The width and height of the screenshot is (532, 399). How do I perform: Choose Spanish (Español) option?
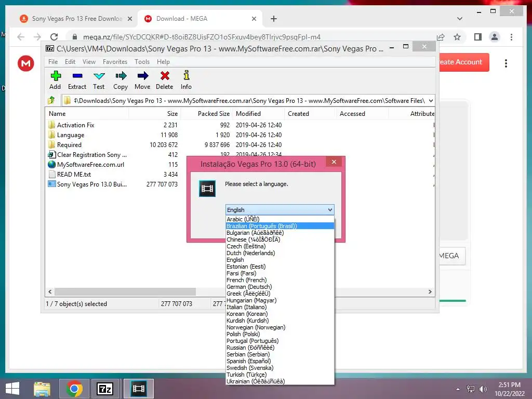tap(280, 361)
